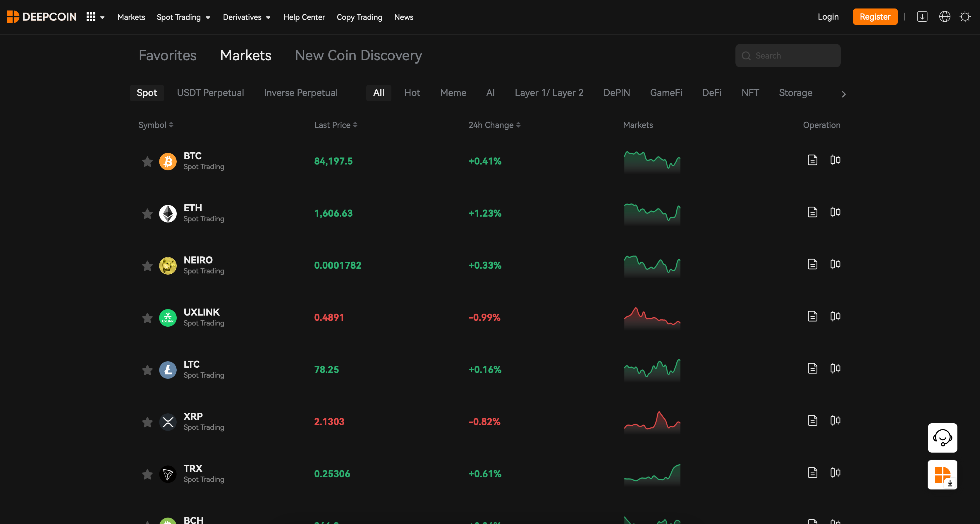Screen dimensions: 980x524
Task: Focus the Search input field
Action: tap(788, 56)
